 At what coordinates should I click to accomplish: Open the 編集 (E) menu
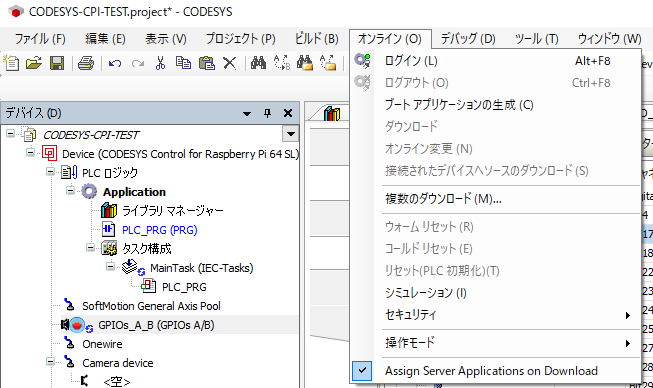point(105,39)
